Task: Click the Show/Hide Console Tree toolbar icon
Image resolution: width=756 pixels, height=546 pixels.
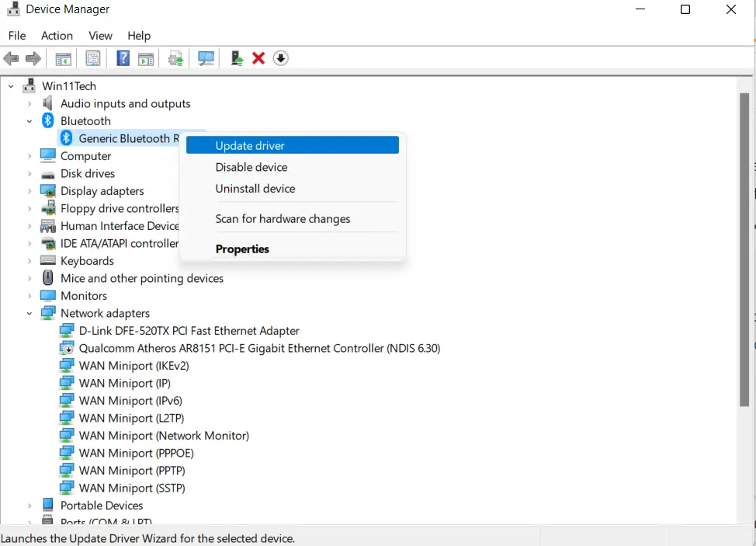Action: click(x=63, y=59)
